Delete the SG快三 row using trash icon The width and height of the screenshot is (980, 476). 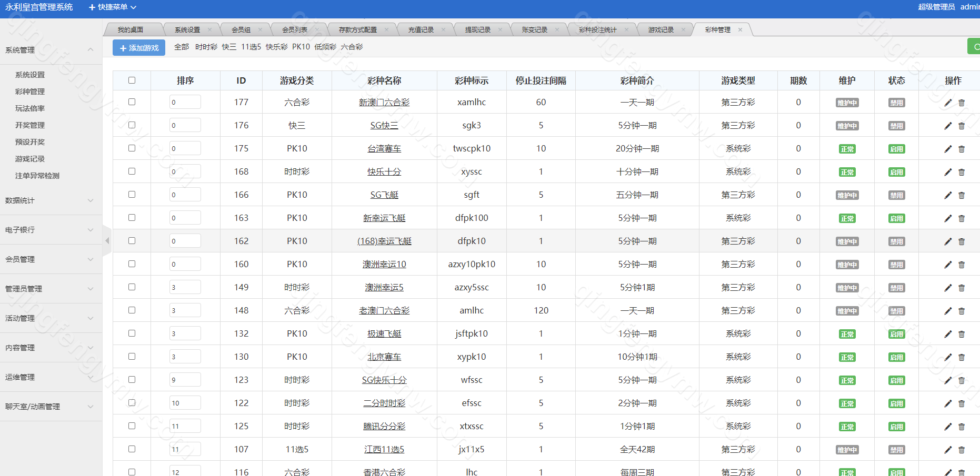point(962,126)
